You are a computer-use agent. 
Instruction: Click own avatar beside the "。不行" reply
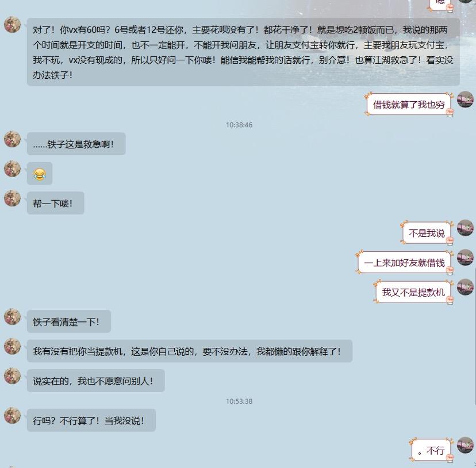click(466, 445)
